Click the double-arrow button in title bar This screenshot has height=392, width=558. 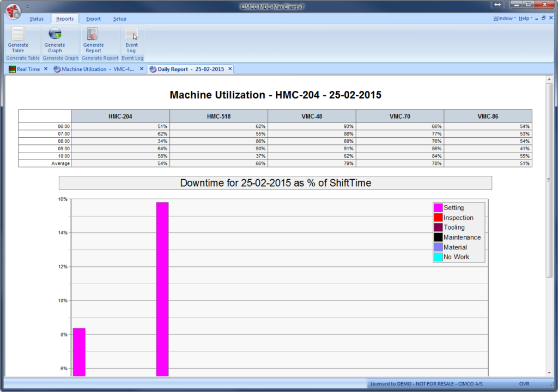point(498,4)
